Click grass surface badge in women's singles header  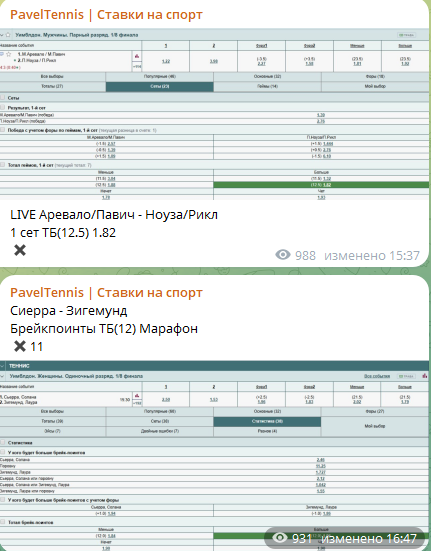pos(406,376)
